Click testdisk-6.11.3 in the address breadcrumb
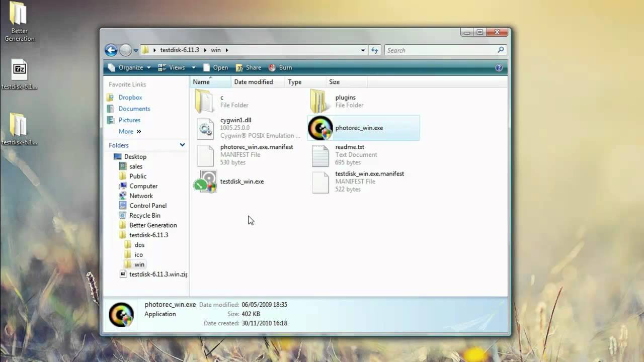The height and width of the screenshot is (362, 644). (180, 50)
